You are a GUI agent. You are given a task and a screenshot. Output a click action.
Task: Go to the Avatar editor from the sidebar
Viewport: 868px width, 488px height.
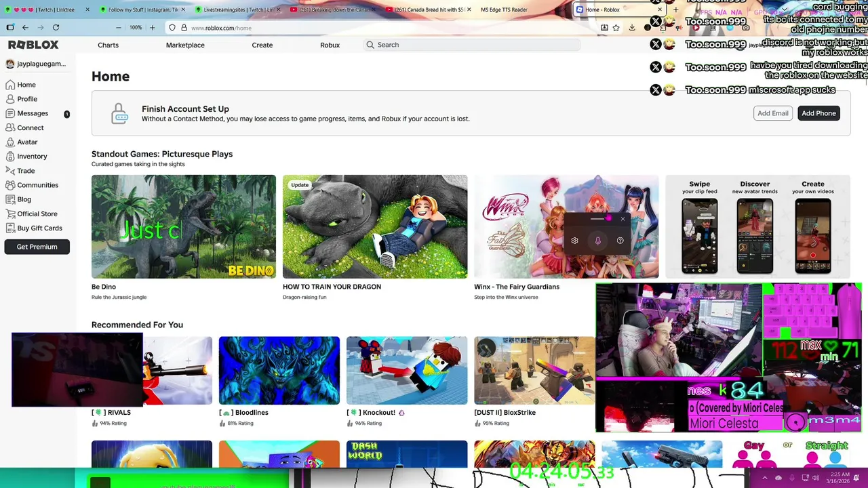tap(22, 142)
